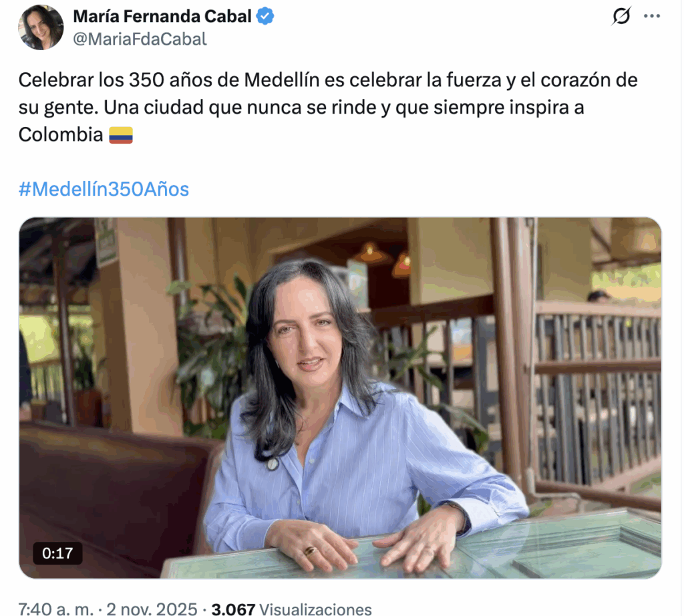
Task: Click the 0:17 video duration badge
Action: click(x=57, y=553)
